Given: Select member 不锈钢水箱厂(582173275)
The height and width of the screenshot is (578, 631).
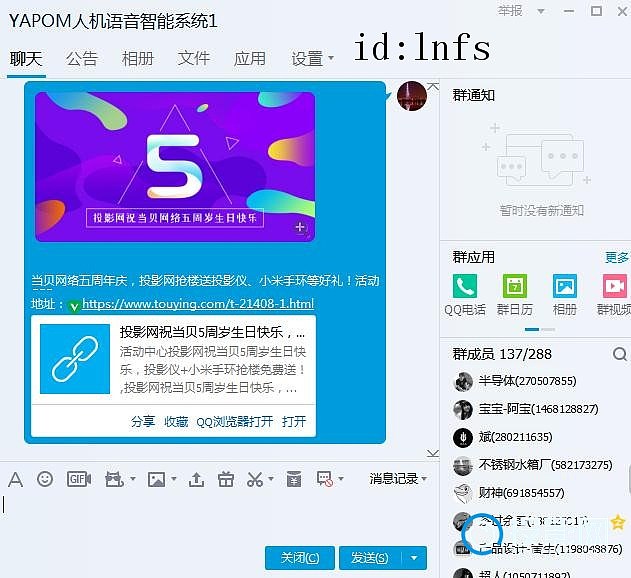Looking at the screenshot, I should tap(535, 465).
